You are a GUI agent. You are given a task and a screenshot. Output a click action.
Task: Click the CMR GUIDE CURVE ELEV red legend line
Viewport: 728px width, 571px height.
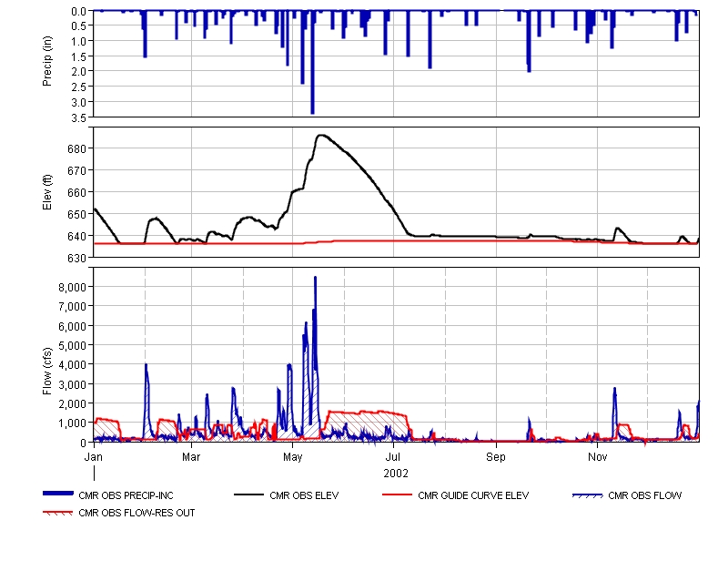click(x=394, y=495)
